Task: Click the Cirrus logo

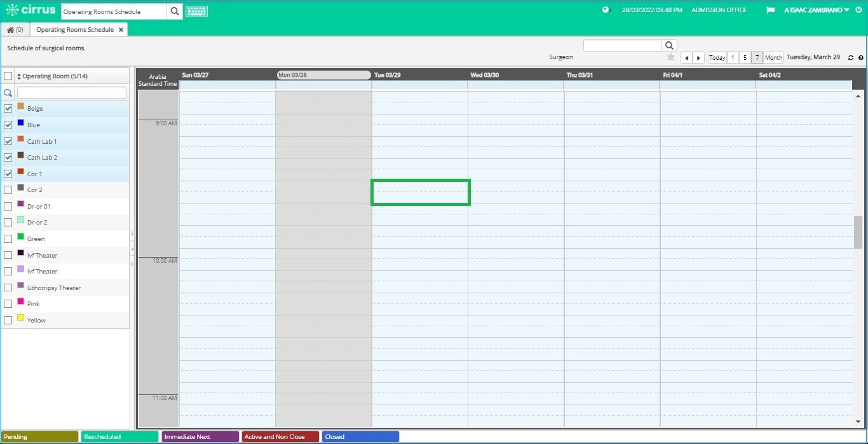Action: coord(31,10)
